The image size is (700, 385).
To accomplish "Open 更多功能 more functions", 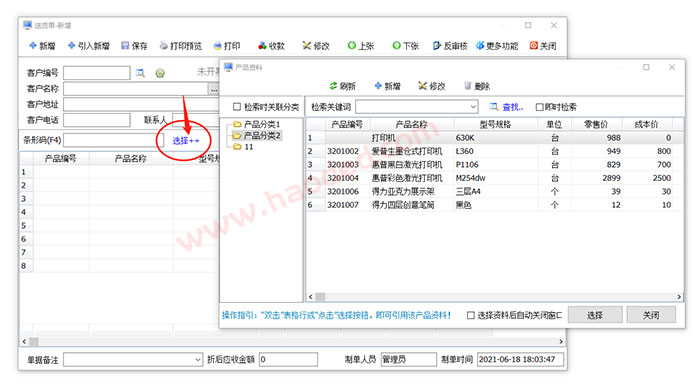I will pyautogui.click(x=497, y=46).
